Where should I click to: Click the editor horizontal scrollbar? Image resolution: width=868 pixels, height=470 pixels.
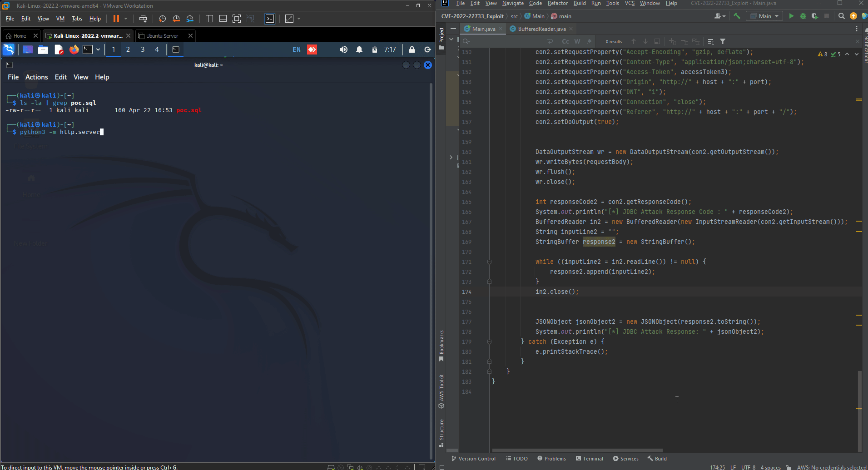click(577, 450)
